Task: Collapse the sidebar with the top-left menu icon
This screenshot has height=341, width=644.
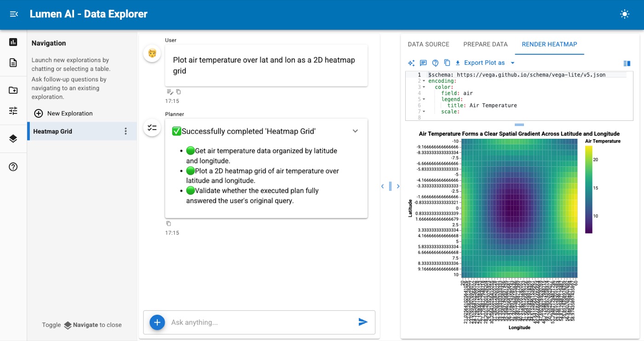Action: pos(14,14)
